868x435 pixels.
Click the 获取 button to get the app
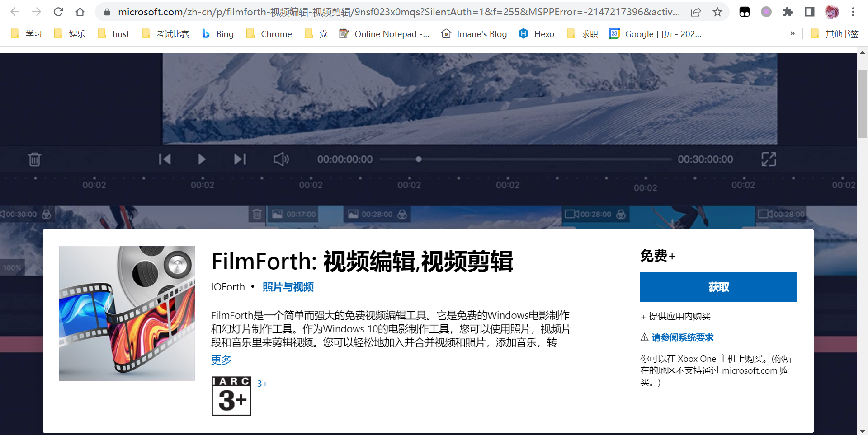pos(719,287)
